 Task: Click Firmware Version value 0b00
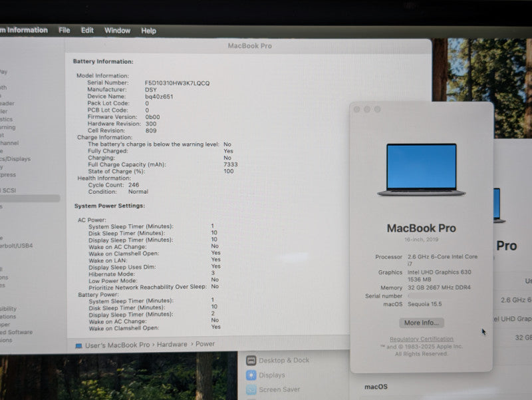[x=152, y=117]
